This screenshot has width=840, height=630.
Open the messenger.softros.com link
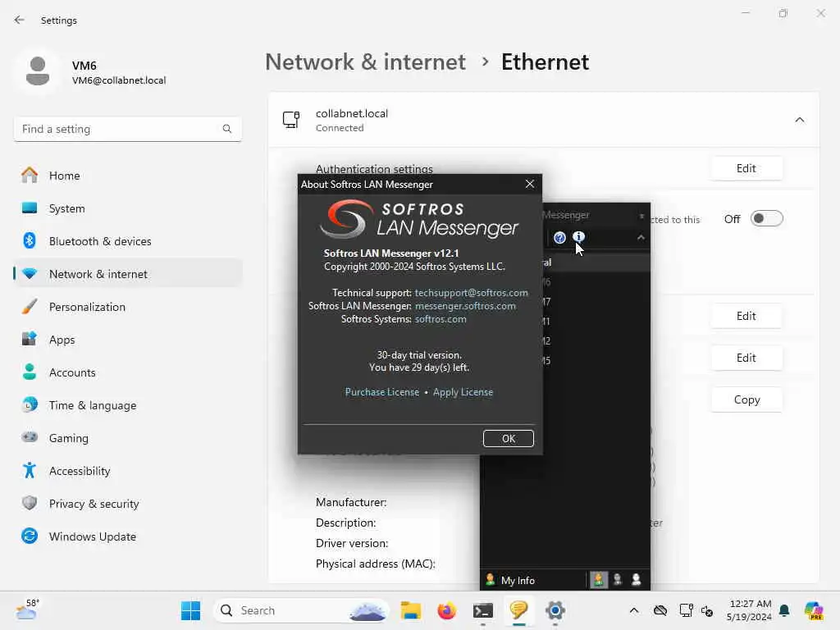(466, 306)
